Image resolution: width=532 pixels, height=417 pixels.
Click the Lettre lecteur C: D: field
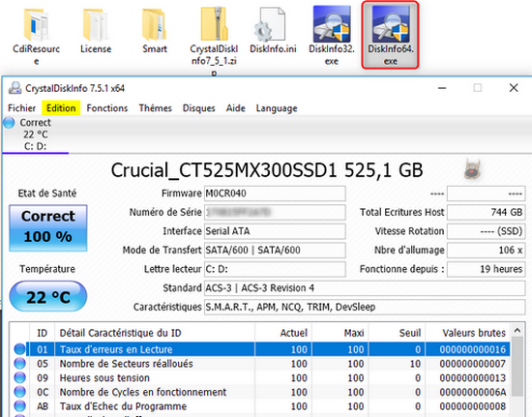275,269
